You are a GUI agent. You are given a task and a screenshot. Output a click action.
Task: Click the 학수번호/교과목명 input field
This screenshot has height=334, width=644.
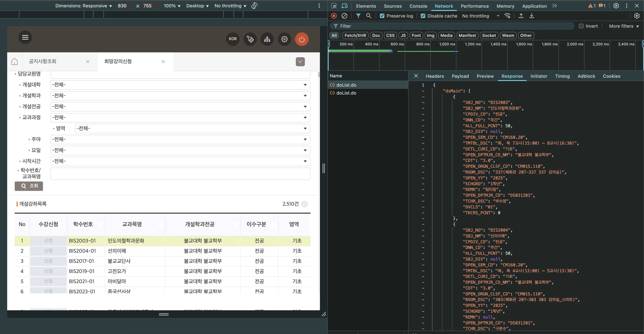tap(180, 174)
